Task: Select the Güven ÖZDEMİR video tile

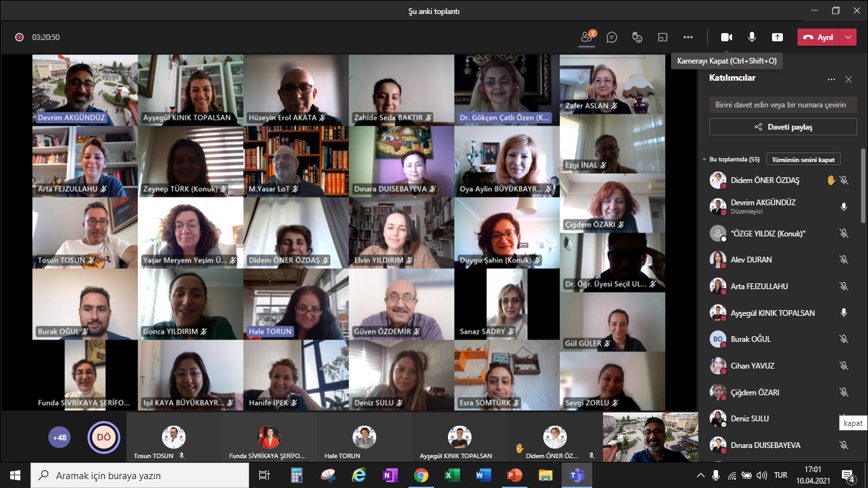Action: click(402, 304)
